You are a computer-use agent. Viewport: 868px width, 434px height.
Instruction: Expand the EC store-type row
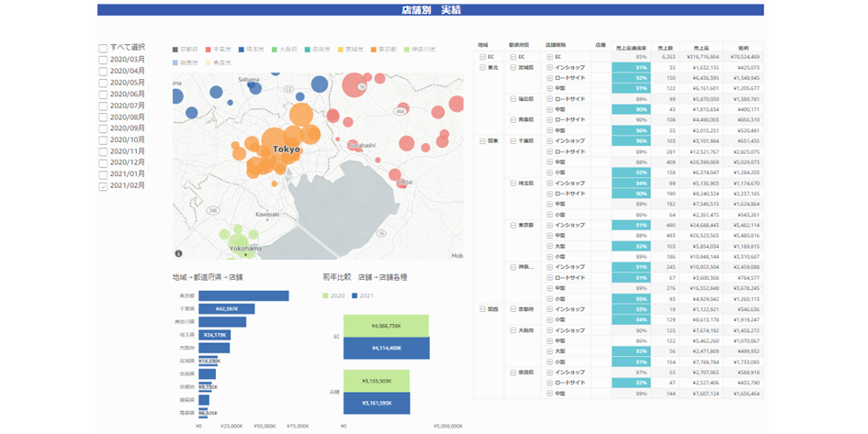coord(549,57)
